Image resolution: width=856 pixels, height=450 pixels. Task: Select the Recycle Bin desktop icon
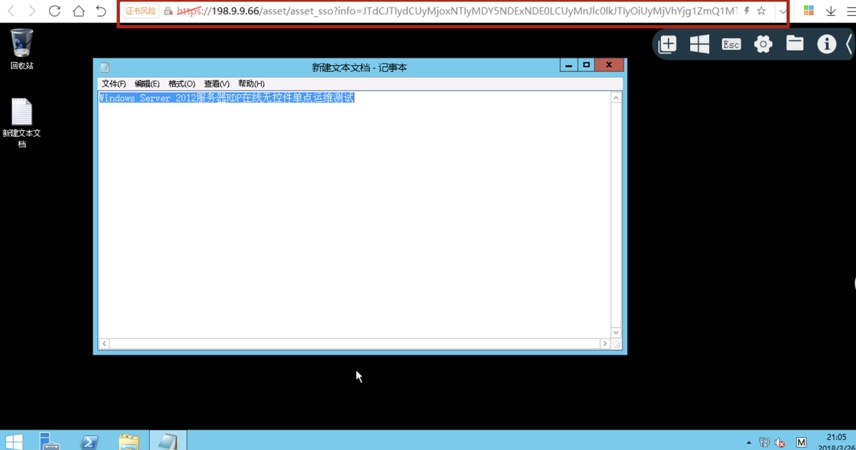pyautogui.click(x=22, y=49)
